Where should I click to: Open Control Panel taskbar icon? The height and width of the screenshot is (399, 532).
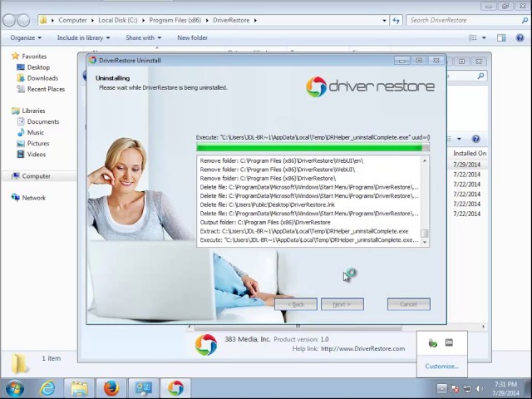(x=144, y=388)
